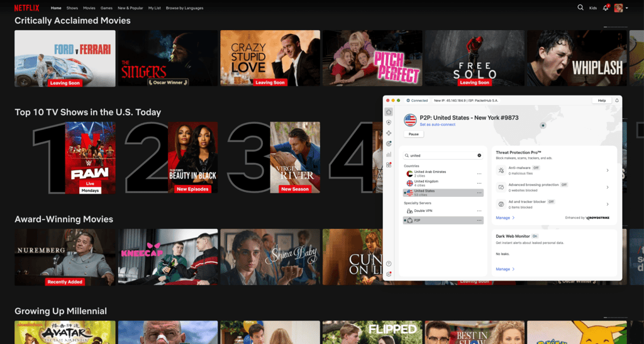Open United States more options
Viewport: 644px width, 344px height.
(x=479, y=193)
